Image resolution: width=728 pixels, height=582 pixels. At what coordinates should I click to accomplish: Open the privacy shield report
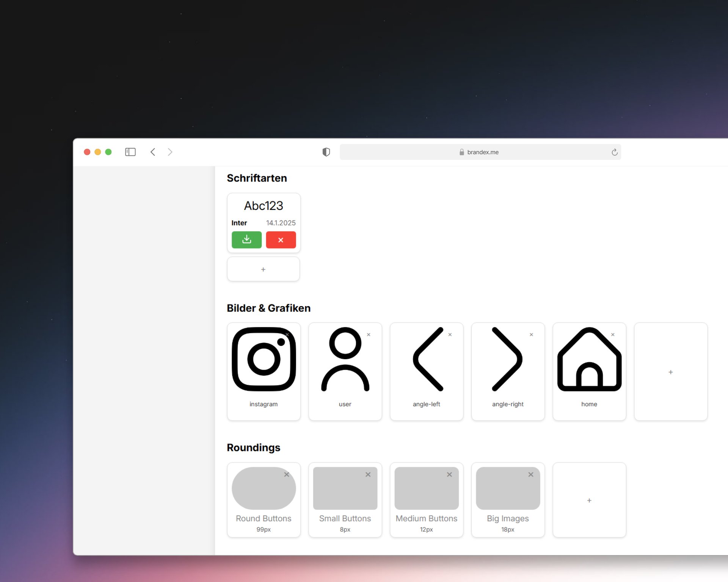pyautogui.click(x=326, y=152)
